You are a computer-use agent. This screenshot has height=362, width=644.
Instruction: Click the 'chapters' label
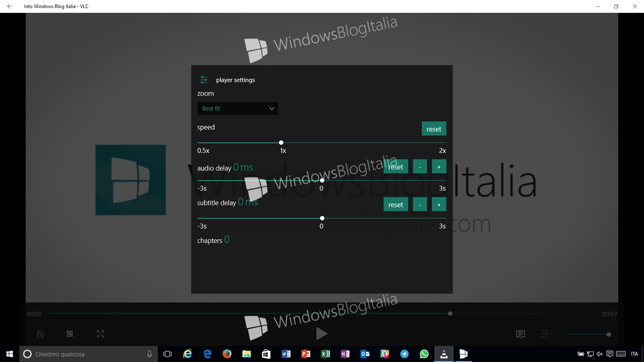[210, 241]
